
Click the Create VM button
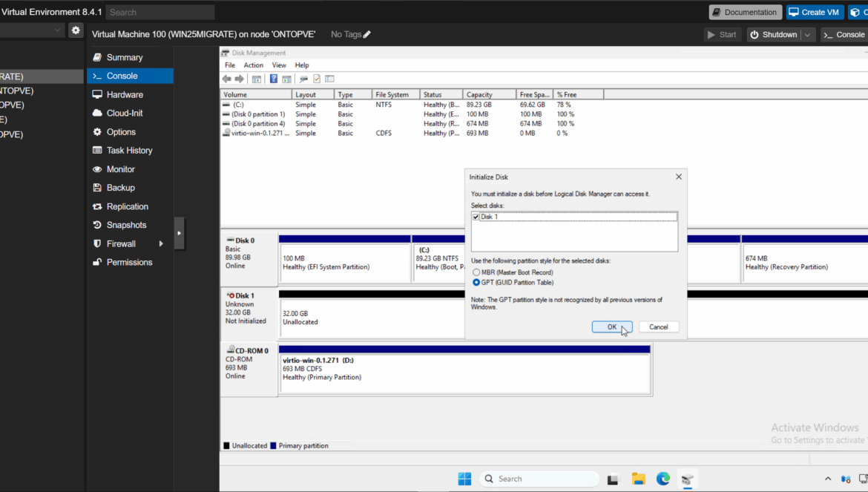point(815,12)
